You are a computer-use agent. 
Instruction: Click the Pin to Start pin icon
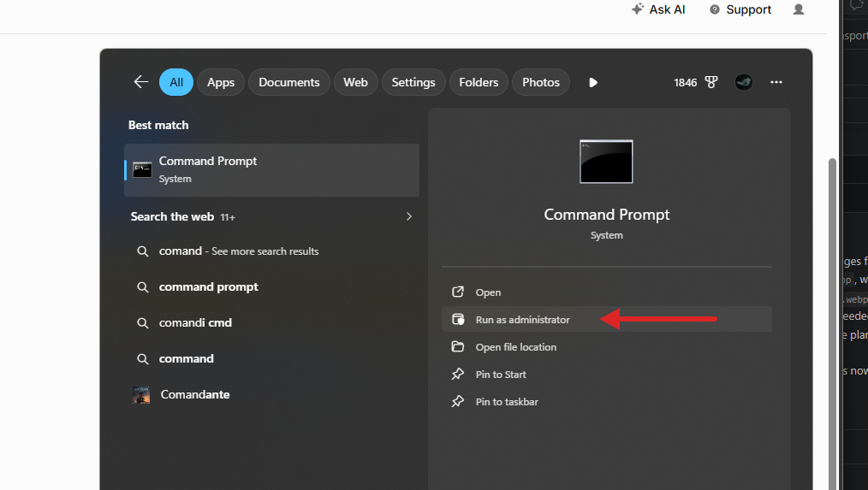[458, 375]
